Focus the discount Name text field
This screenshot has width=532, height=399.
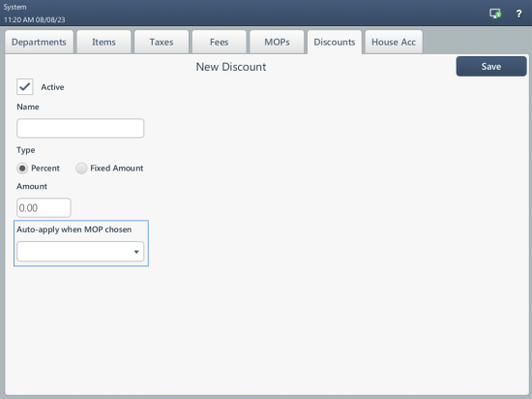[x=80, y=129]
